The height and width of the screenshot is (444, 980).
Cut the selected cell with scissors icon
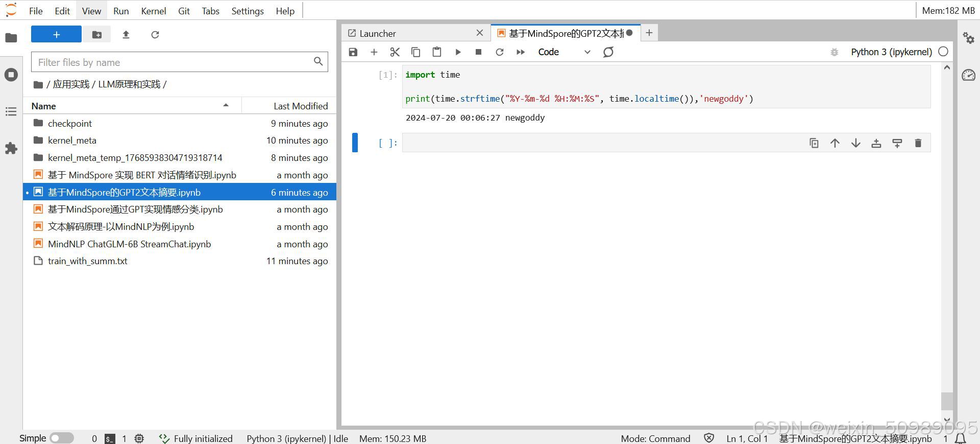coord(395,52)
